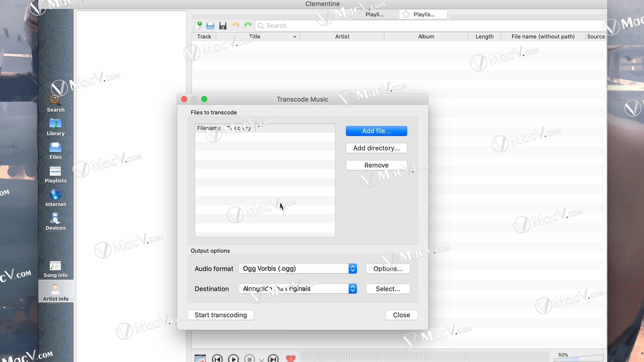
Task: Click Select... for the destination
Action: 388,289
